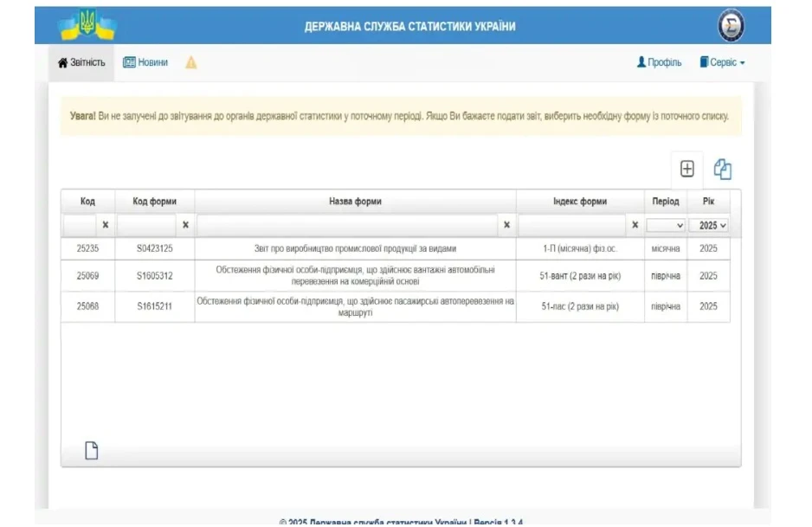This screenshot has height=527, width=812.
Task: Select form code S1605312
Action: [154, 276]
